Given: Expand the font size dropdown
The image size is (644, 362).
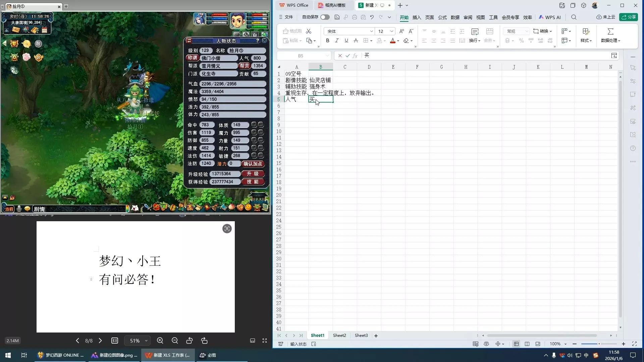Looking at the screenshot, I should click(x=391, y=31).
